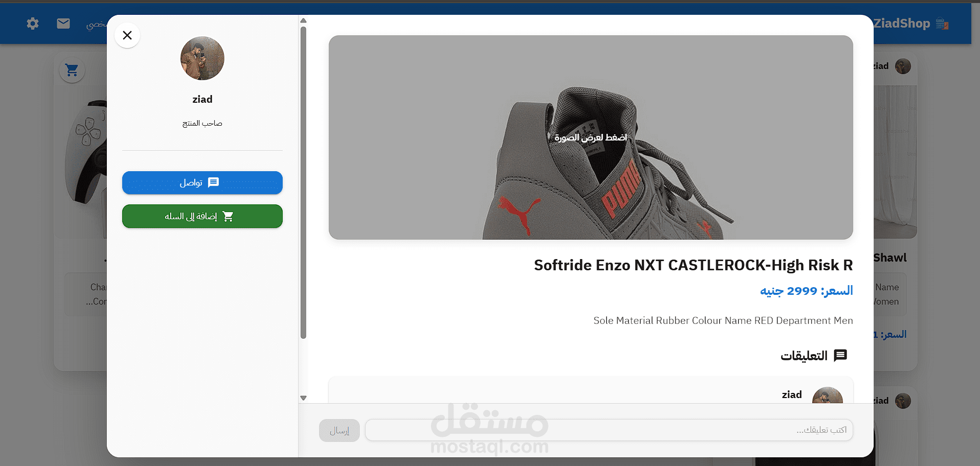Click the صاحب المنتج product owner label
The height and width of the screenshot is (466, 980).
pos(202,123)
